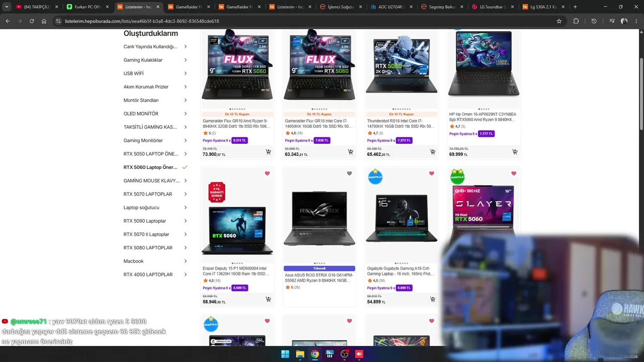This screenshot has height=362, width=644.
Task: Click the 7.777 TL installment badge
Action: pos(486,134)
